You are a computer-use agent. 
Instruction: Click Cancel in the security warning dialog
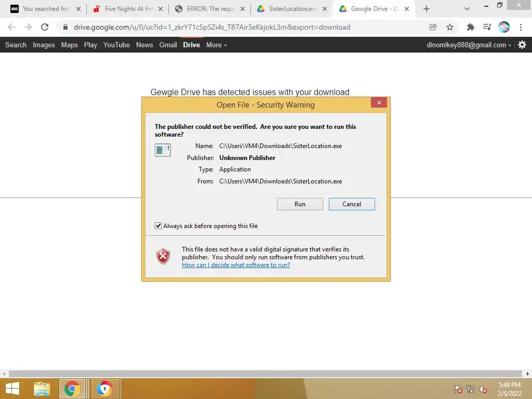(x=352, y=204)
